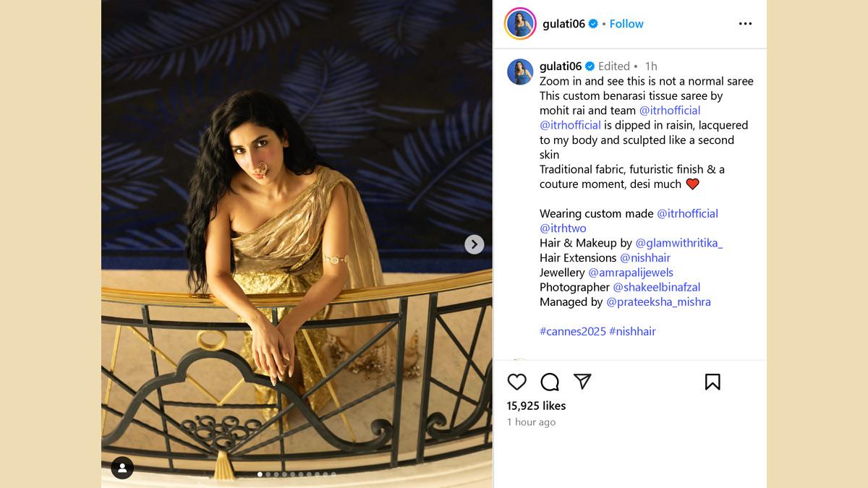868x488 pixels.
Task: Follow gulati06 account
Action: click(x=626, y=24)
